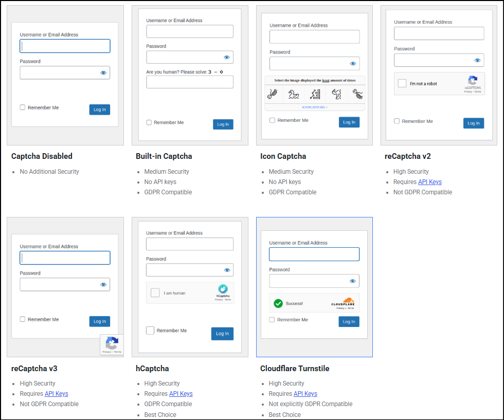Reveal password in Icon Captcha preview

click(x=353, y=64)
